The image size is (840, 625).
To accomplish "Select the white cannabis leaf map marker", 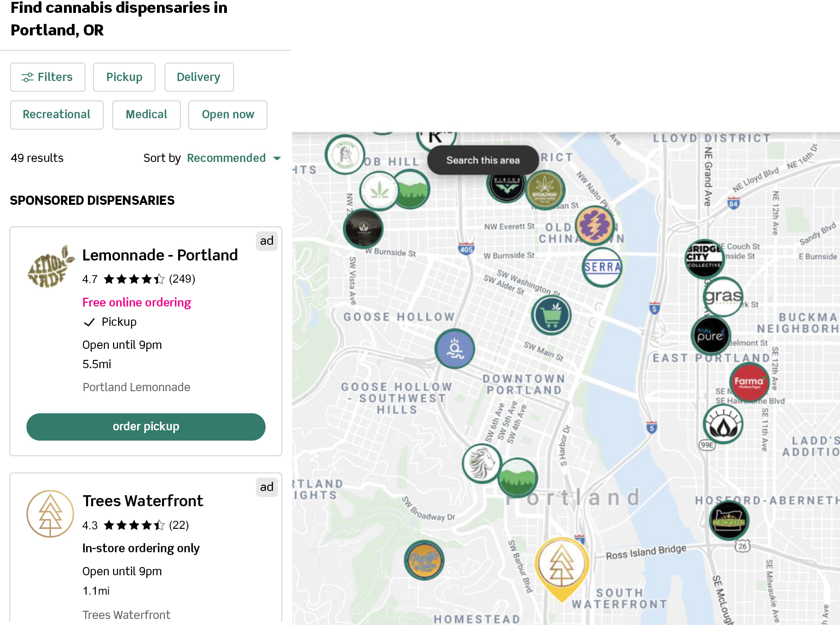I will click(x=379, y=191).
